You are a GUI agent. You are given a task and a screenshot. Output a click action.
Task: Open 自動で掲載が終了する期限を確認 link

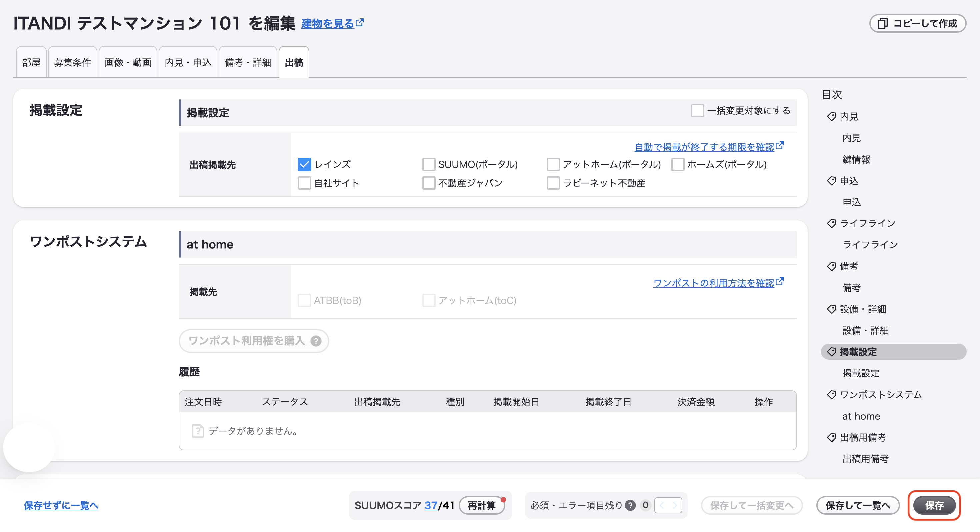[705, 147]
